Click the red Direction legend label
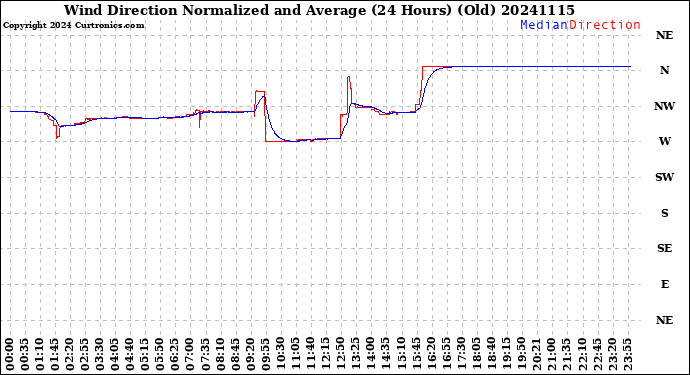The width and height of the screenshot is (690, 375). (605, 25)
